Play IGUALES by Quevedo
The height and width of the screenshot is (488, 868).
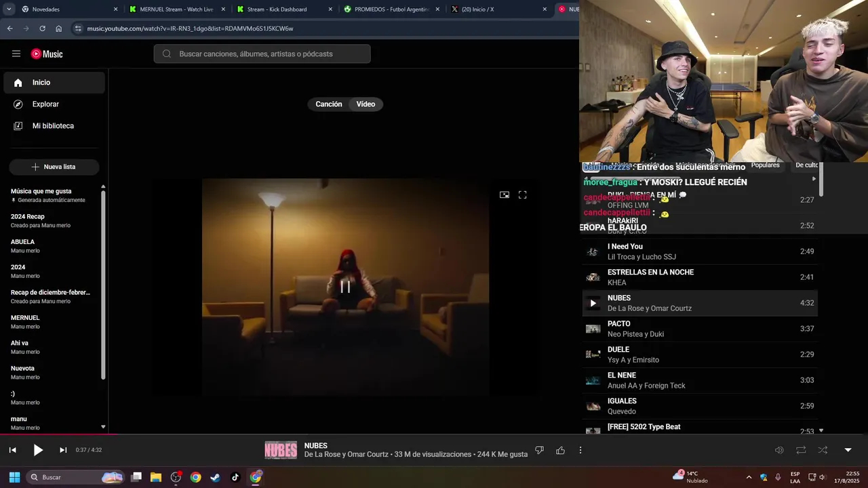(700, 406)
